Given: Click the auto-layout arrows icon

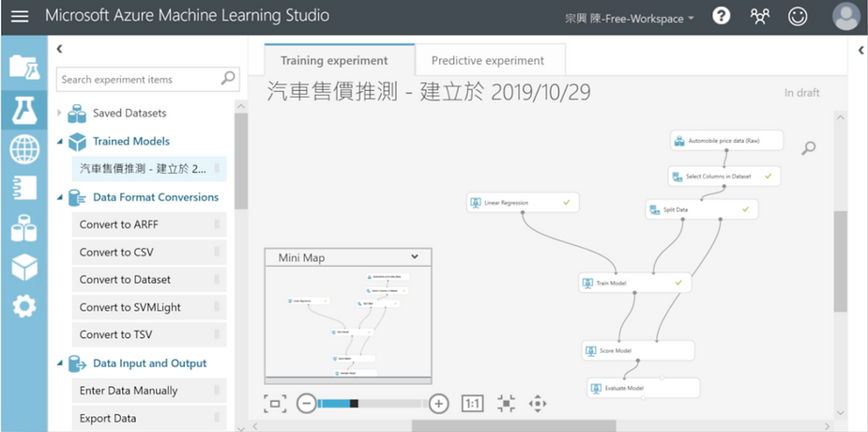Looking at the screenshot, I should (x=506, y=403).
